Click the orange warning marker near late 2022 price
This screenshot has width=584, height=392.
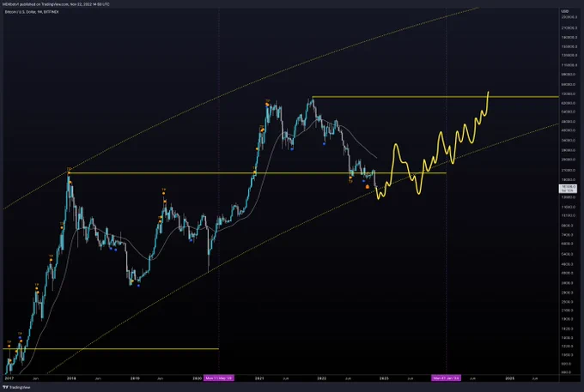tap(368, 187)
